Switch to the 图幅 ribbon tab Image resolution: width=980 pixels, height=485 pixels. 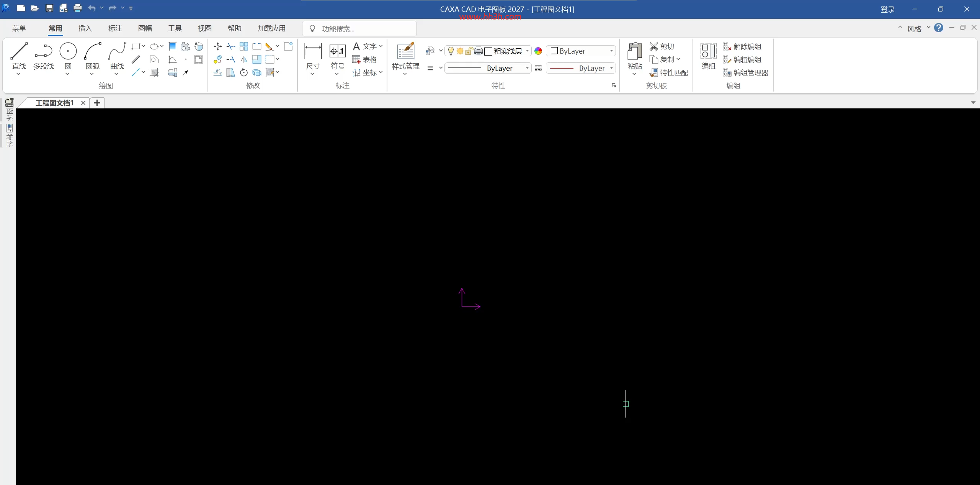(x=145, y=28)
